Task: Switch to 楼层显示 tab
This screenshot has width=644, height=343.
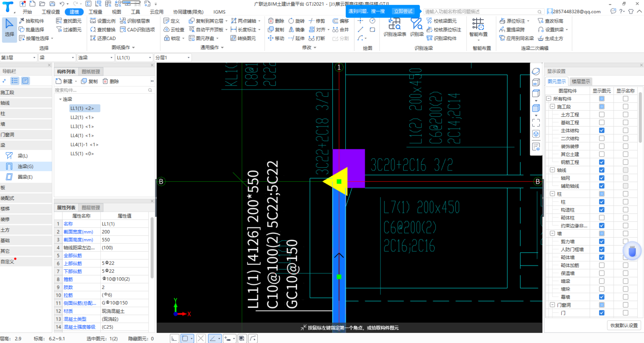Action: [581, 81]
